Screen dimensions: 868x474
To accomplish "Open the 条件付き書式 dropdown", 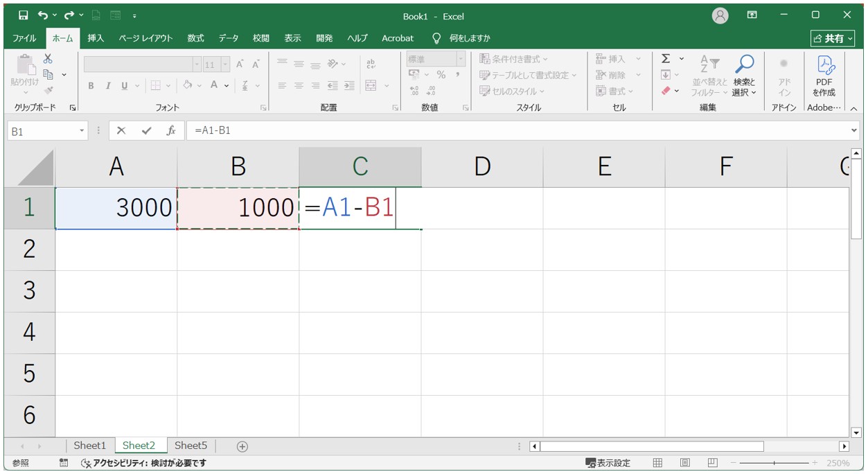I will 513,59.
